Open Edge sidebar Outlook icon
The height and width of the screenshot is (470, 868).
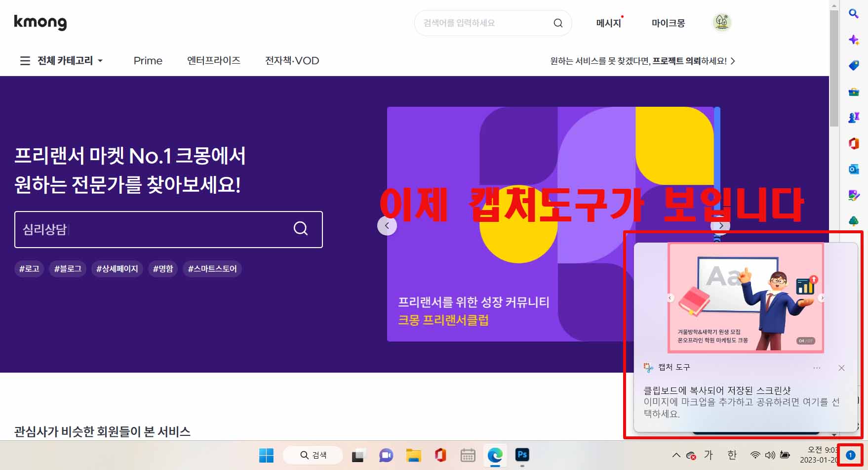click(854, 169)
